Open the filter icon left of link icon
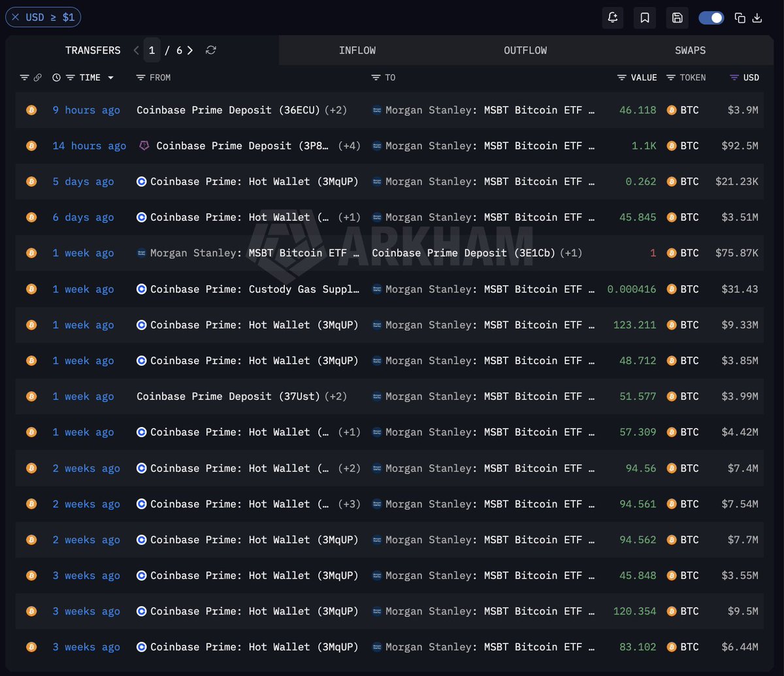Viewport: 784px width, 676px height. click(24, 78)
